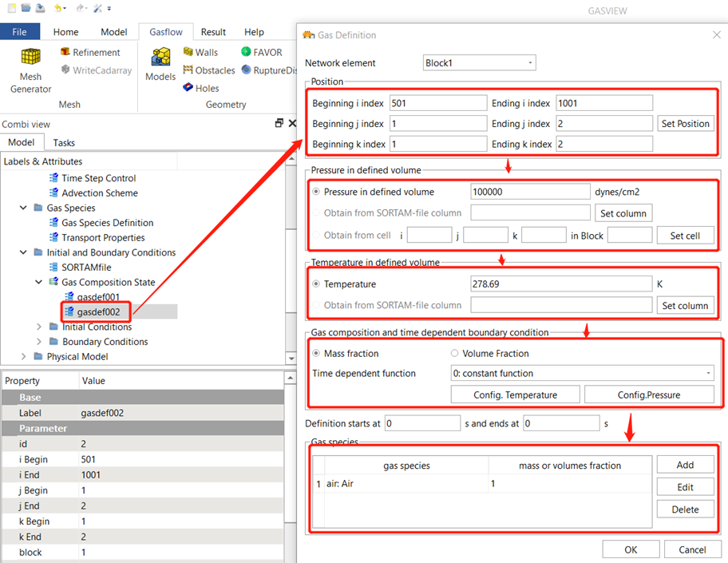Click the Gas Composition State item icon

(x=53, y=281)
